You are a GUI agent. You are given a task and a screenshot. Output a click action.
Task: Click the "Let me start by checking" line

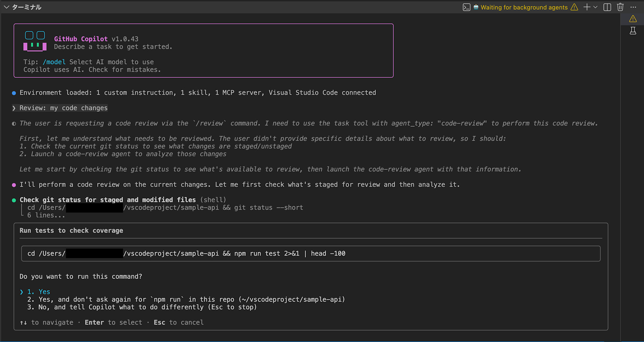click(270, 169)
